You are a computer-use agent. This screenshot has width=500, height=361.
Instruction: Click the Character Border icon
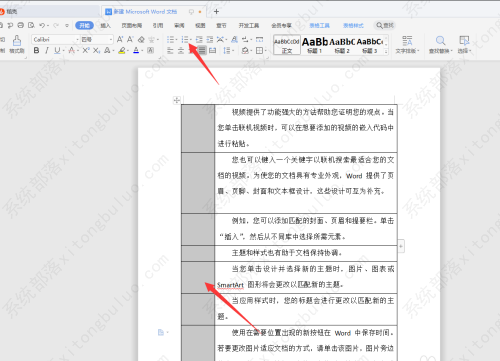[150, 50]
